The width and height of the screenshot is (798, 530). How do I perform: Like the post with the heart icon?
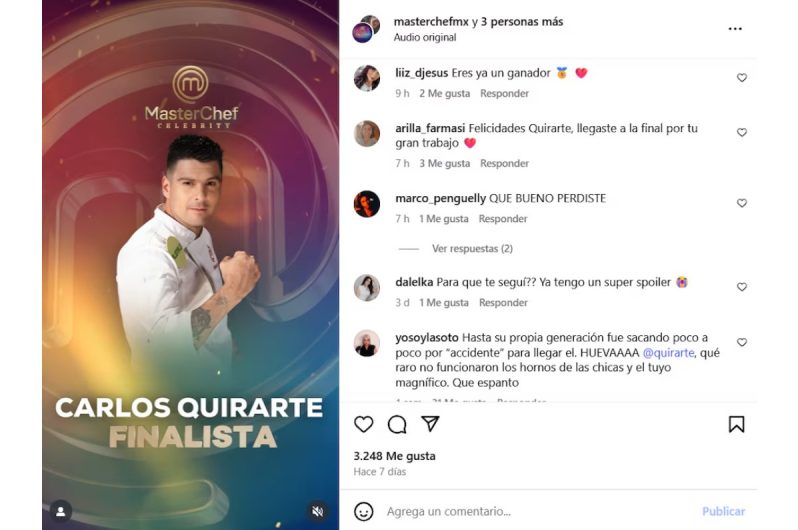click(x=363, y=424)
